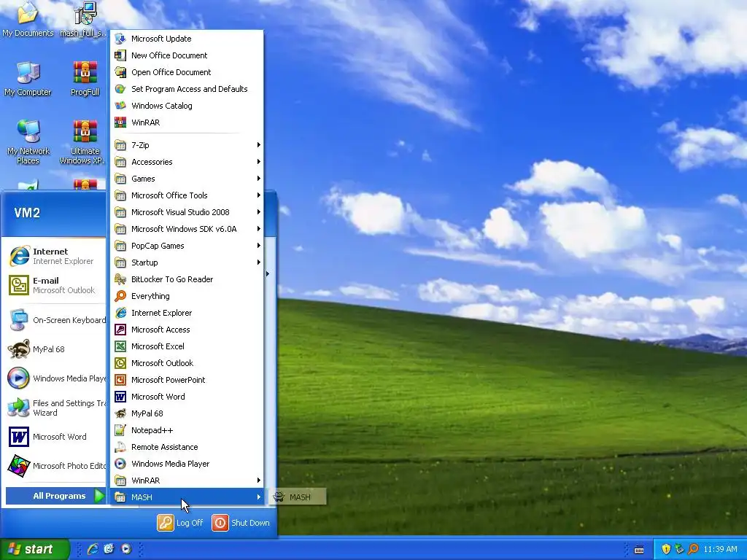Click the Notepad++ icon

pyautogui.click(x=120, y=430)
